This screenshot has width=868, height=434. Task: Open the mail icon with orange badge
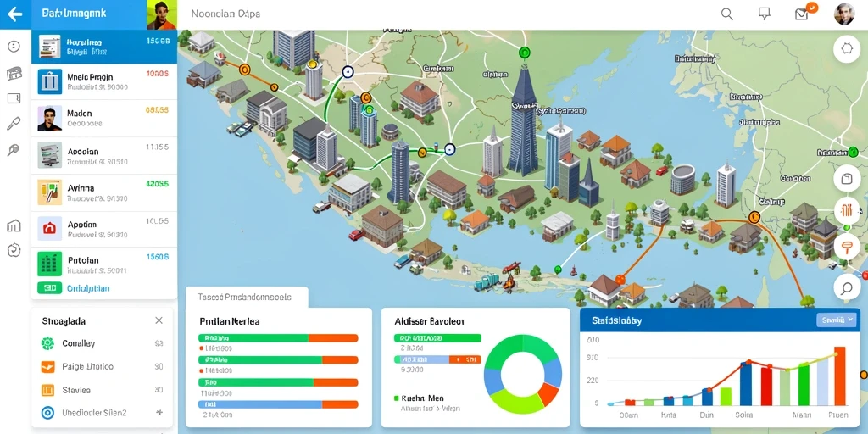coord(802,14)
